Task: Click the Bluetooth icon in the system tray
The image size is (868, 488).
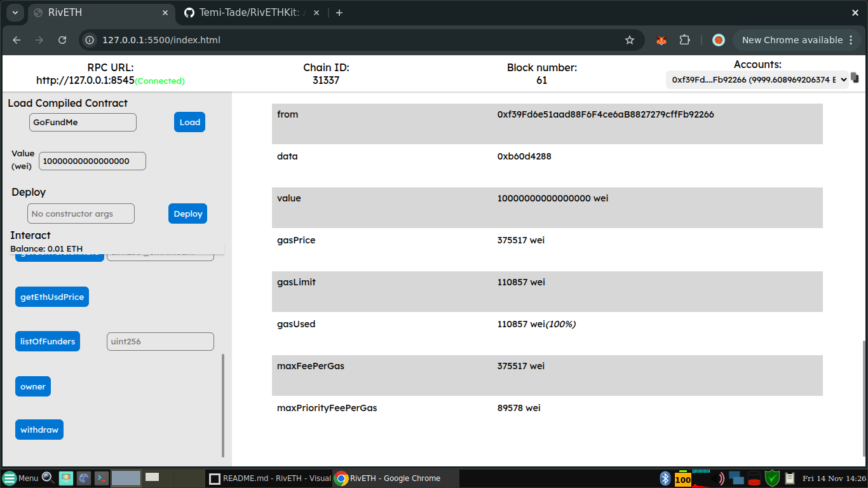Action: (x=665, y=478)
